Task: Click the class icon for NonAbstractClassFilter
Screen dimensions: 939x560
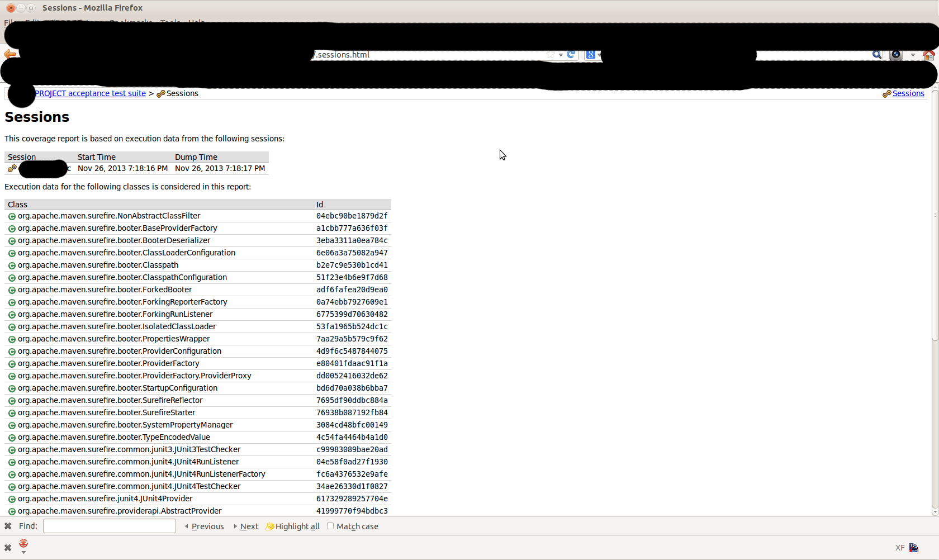Action: coord(12,216)
